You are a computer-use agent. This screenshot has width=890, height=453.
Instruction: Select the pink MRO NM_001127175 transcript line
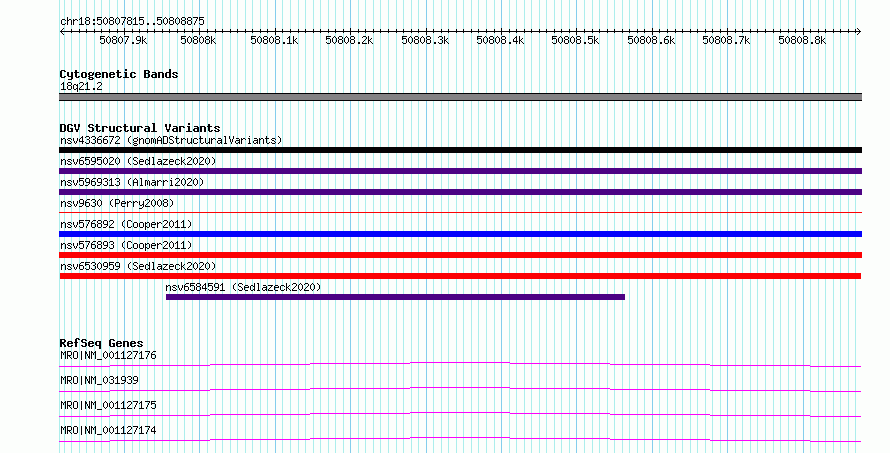(460, 414)
